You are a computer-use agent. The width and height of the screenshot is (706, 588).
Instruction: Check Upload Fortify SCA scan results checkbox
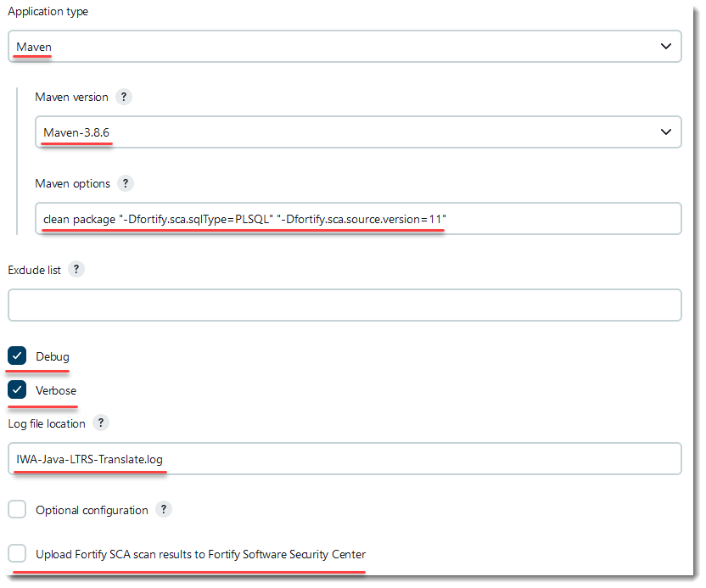[15, 552]
